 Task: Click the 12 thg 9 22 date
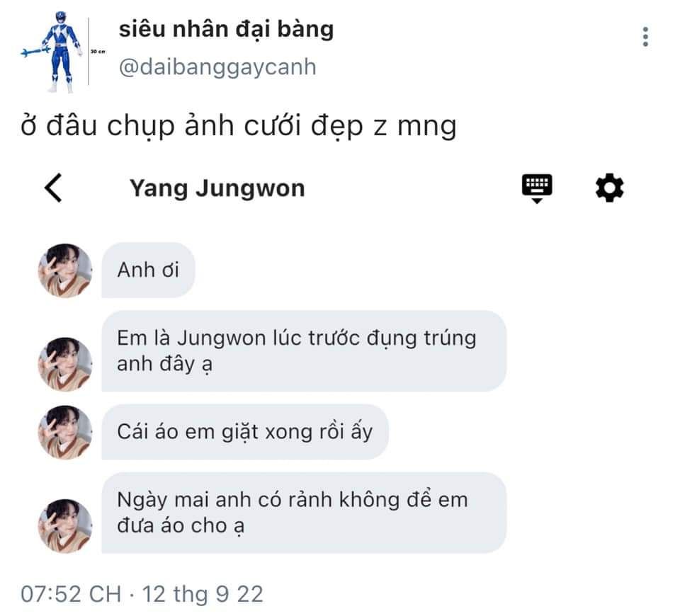click(x=203, y=594)
